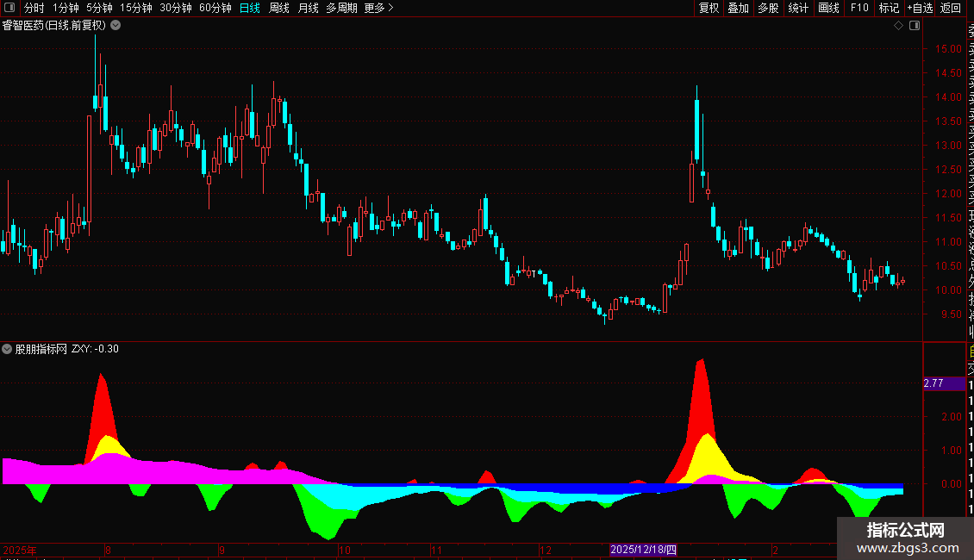Click the ZXY: -0.30 value
Viewport: 974px width, 560px height.
(95, 349)
